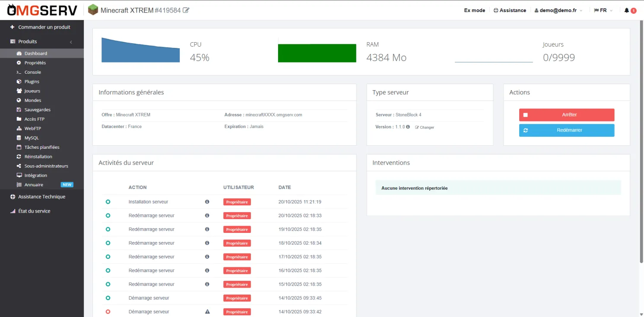Screen dimensions: 644x317
Task: Go to Sauvegardes in sidebar
Action: 37,110
